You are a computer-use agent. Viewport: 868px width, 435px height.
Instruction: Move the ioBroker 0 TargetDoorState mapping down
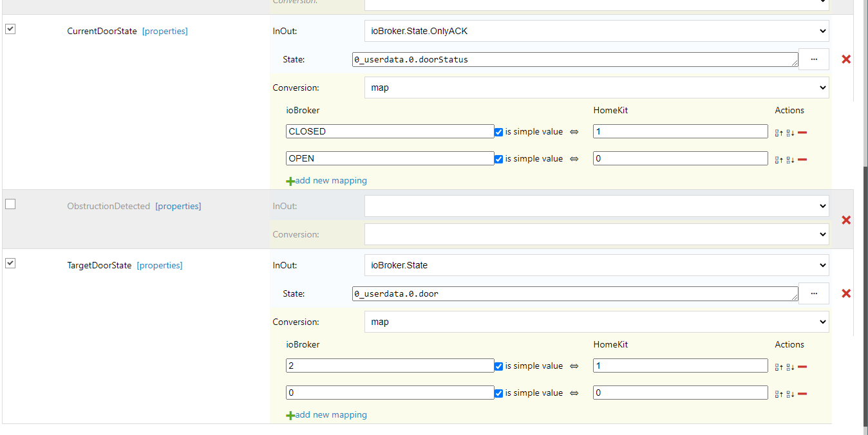(790, 394)
